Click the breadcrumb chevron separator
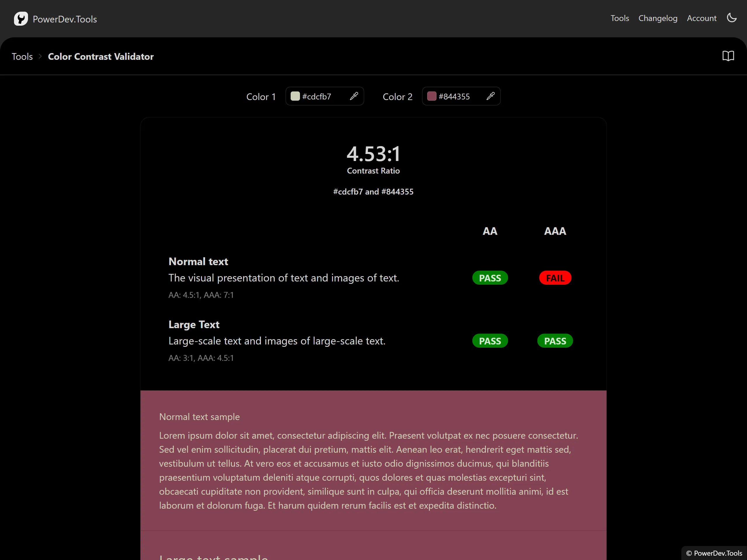This screenshot has width=747, height=560. [40, 56]
